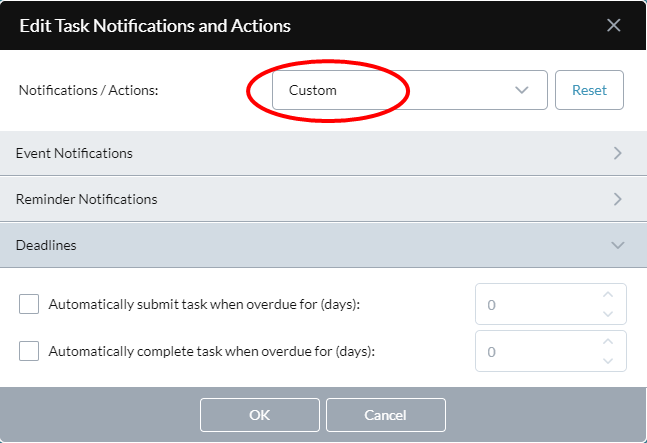Decrease the auto-submit overdue days value
The height and width of the screenshot is (443, 647).
tap(608, 314)
